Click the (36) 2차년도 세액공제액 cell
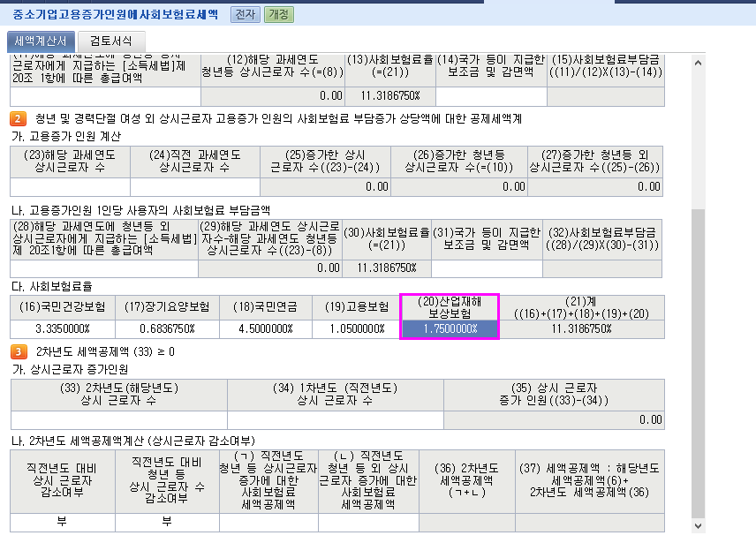Image resolution: width=756 pixels, height=558 pixels. tap(467, 523)
